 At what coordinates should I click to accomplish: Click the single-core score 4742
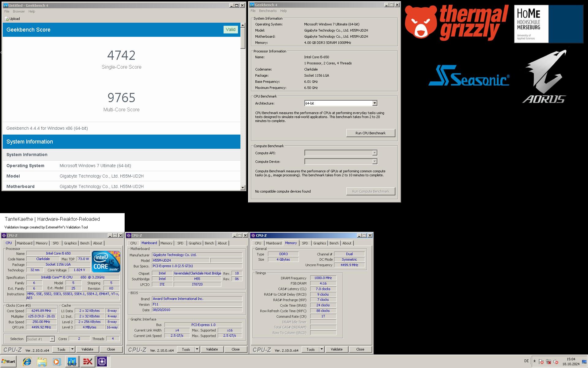click(121, 56)
